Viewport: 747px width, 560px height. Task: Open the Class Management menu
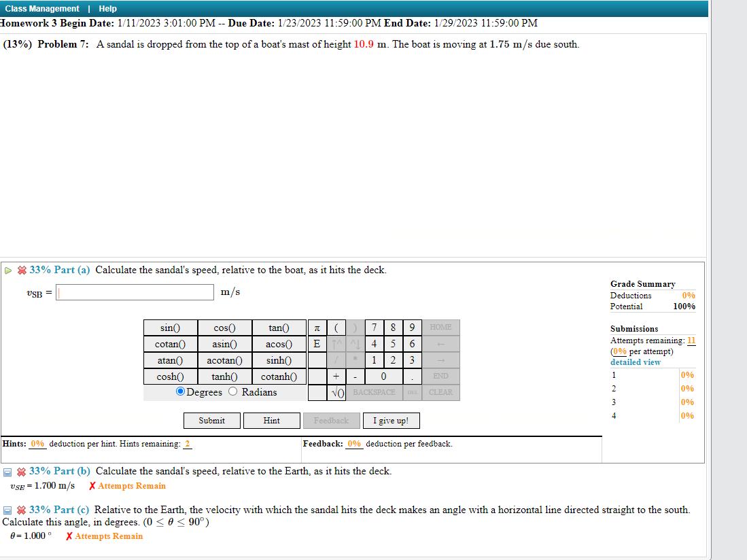[x=42, y=9]
